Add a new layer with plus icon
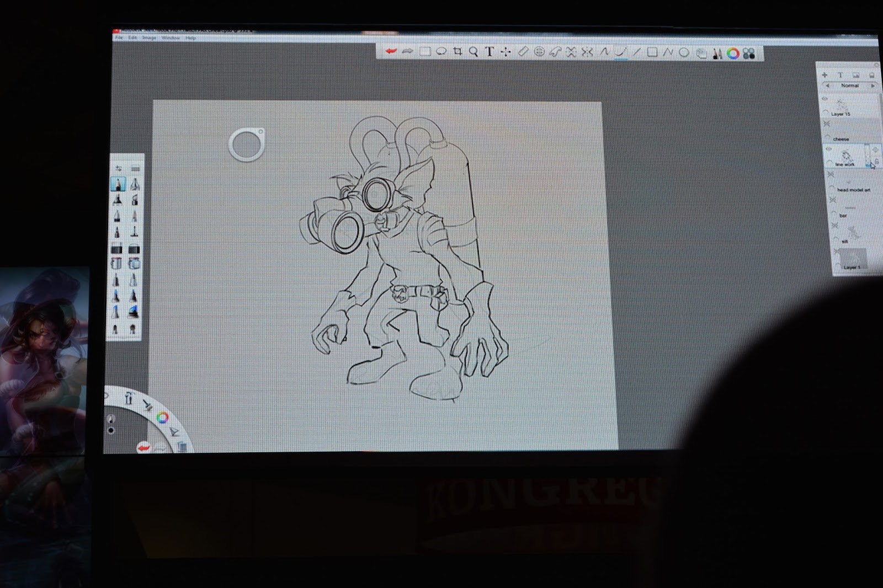 coord(825,75)
